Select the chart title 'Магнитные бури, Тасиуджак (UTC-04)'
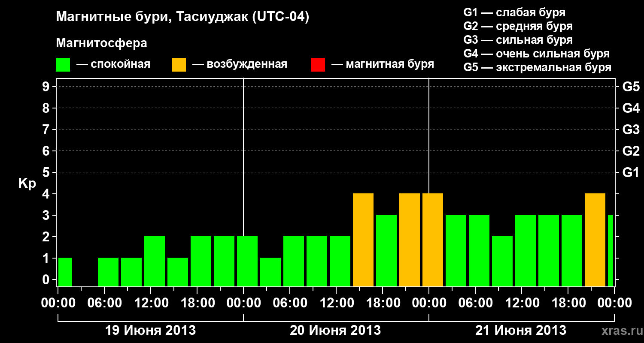644x343 pixels. (x=182, y=17)
